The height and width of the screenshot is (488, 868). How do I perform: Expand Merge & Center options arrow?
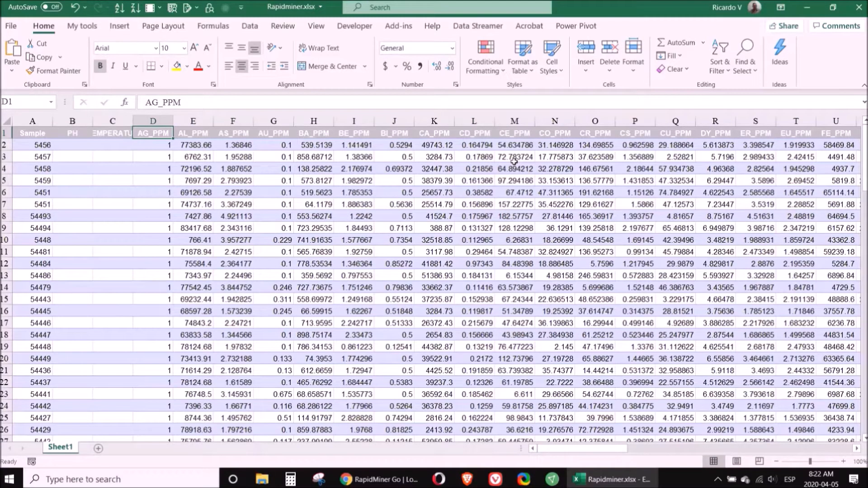(x=365, y=66)
